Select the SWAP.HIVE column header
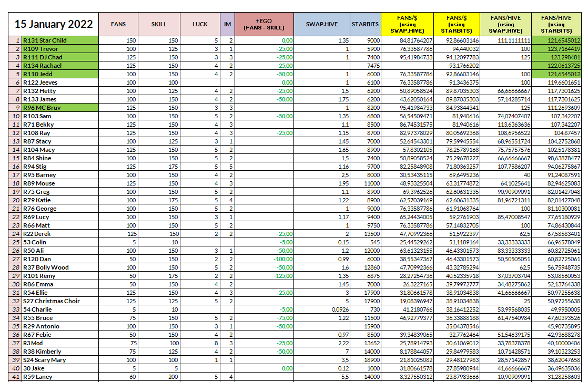Image resolution: width=588 pixels, height=382 pixels. [322, 24]
